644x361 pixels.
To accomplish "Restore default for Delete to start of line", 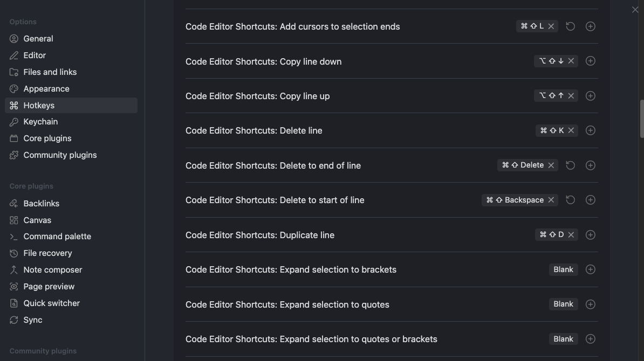I will (570, 200).
